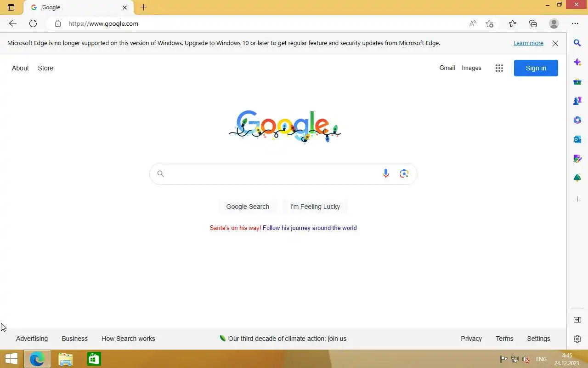Open the Outlook sidebar icon
588x368 pixels.
(577, 139)
